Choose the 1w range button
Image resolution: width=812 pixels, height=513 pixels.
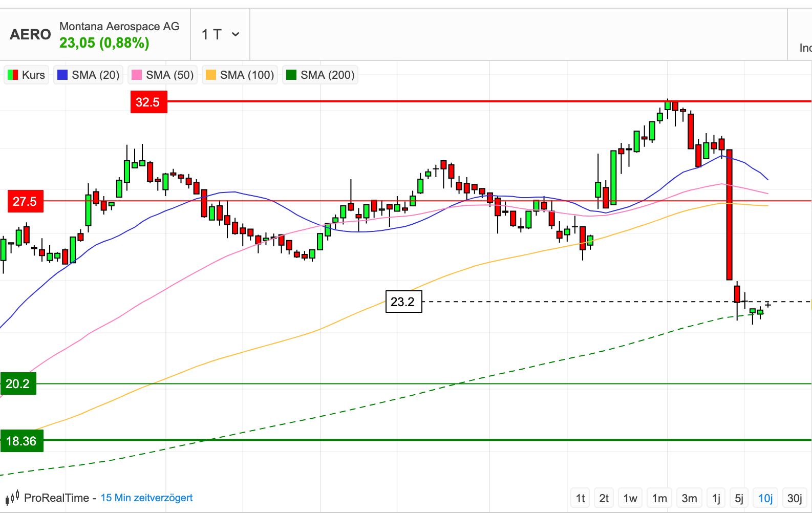point(630,498)
